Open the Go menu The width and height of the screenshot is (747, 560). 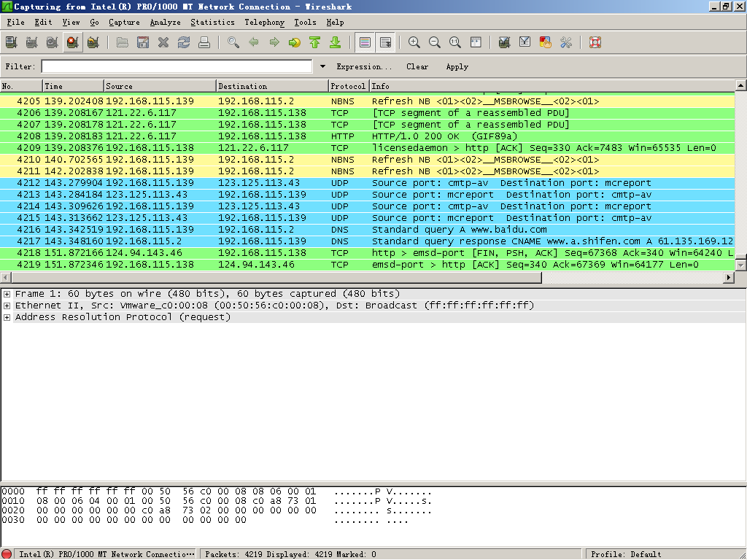tap(94, 23)
